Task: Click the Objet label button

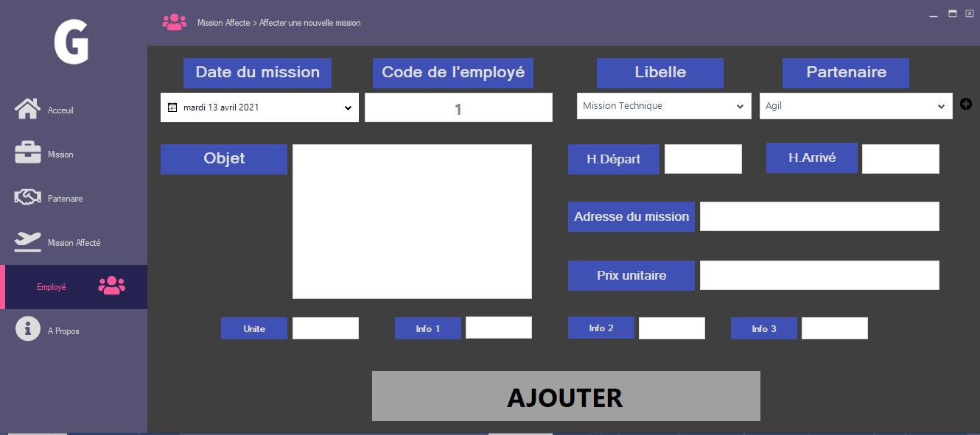Action: click(x=224, y=159)
